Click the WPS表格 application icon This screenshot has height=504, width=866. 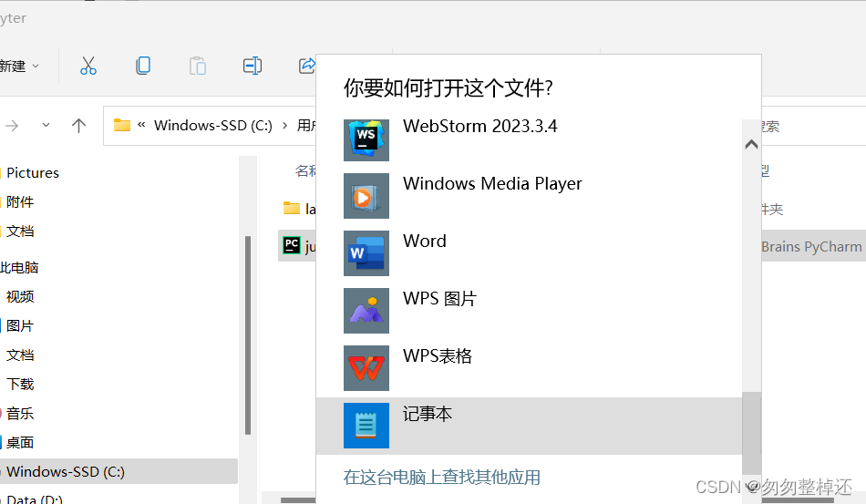[x=366, y=368]
